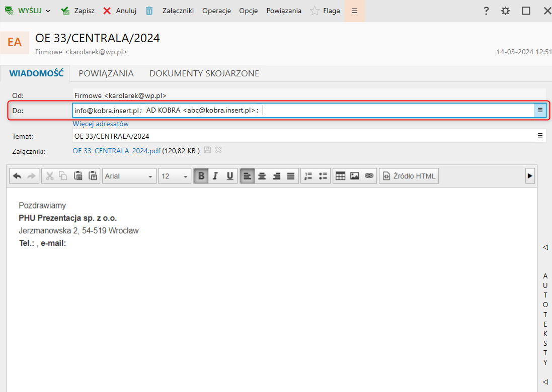This screenshot has height=392, width=552.
Task: Insert hyperlink icon
Action: pos(369,176)
